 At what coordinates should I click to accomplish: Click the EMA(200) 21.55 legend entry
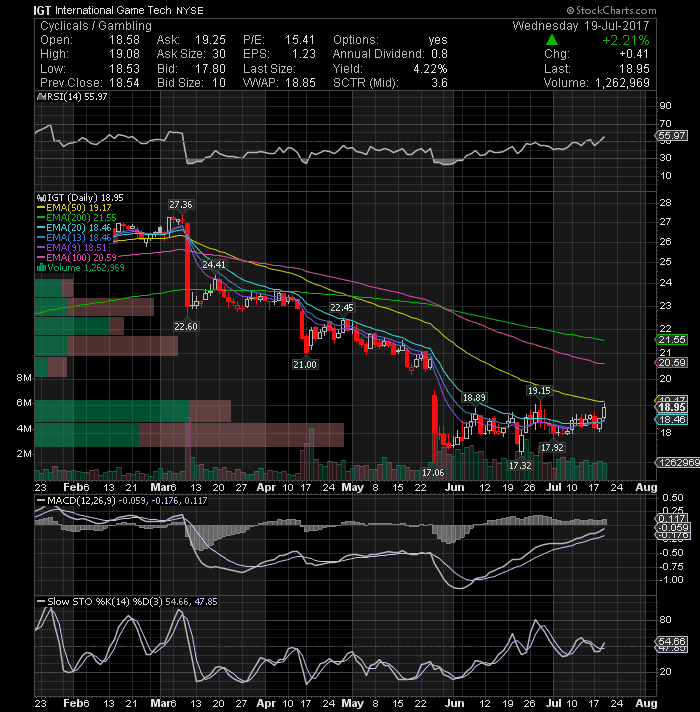tap(77, 218)
